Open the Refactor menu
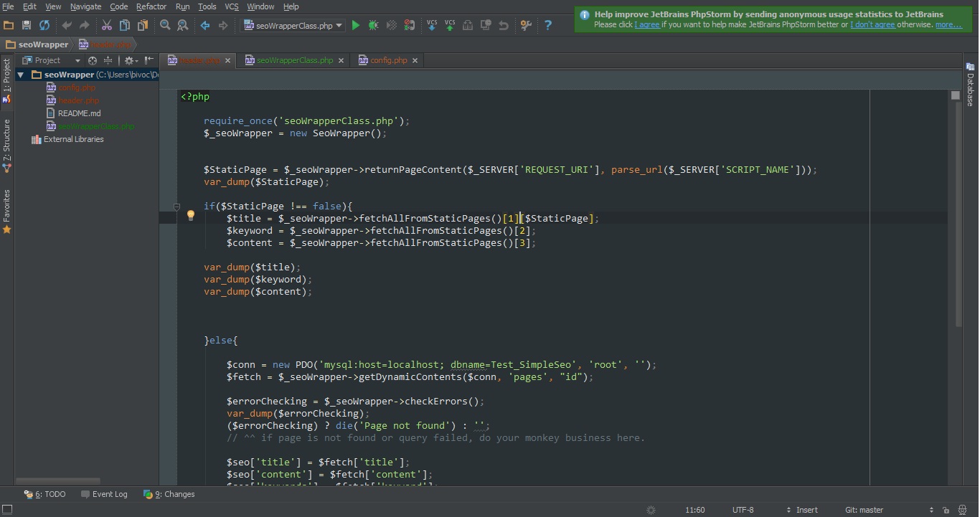Viewport: 980px width, 517px height. 151,6
